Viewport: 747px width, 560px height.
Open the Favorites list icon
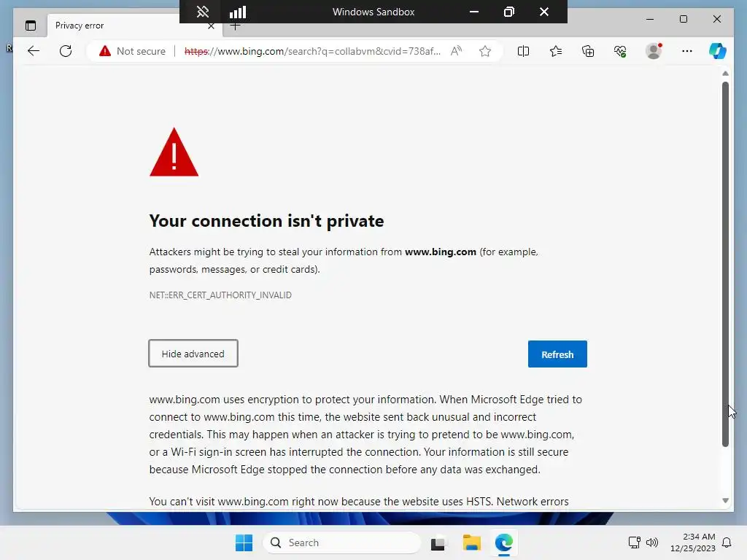click(x=555, y=51)
